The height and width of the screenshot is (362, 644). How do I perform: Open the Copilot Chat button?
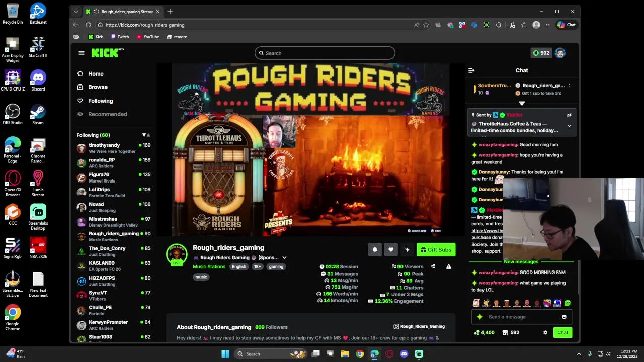click(x=567, y=25)
